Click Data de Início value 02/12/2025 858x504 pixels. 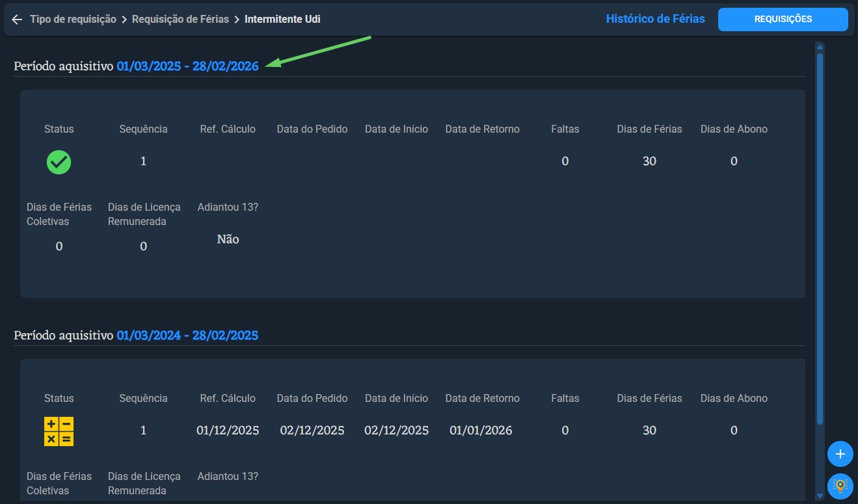pos(396,431)
